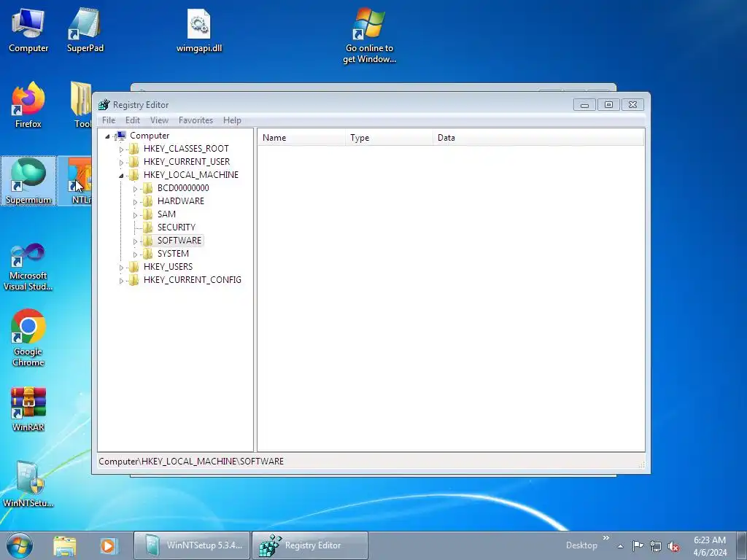
Task: Launch the WinNTSetup desktop shortcut
Action: point(28,484)
